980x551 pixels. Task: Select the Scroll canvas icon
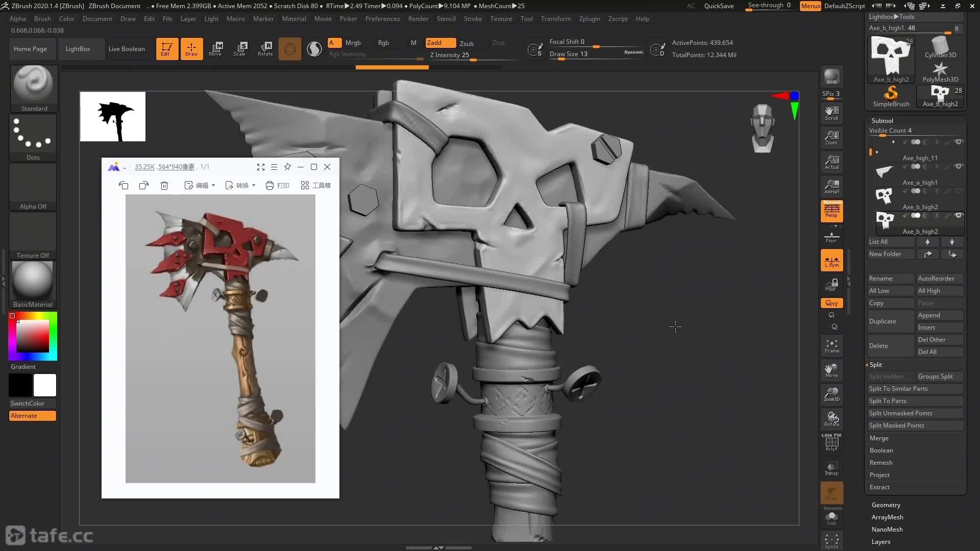coord(831,113)
